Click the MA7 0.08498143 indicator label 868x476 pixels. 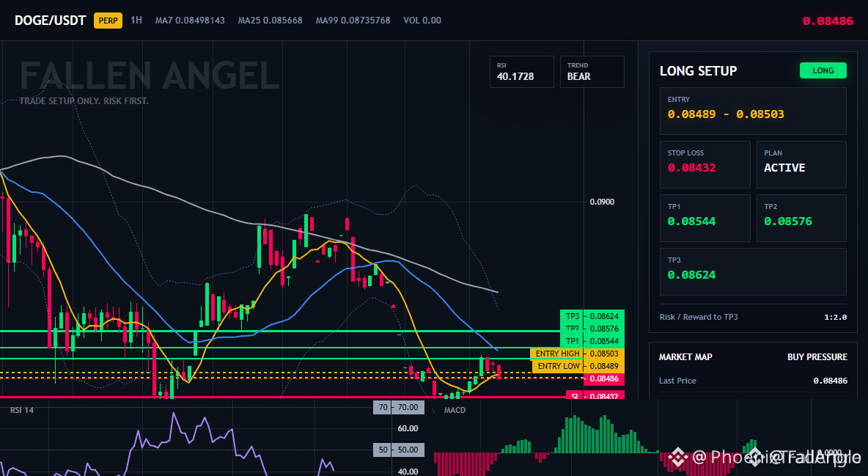[190, 20]
